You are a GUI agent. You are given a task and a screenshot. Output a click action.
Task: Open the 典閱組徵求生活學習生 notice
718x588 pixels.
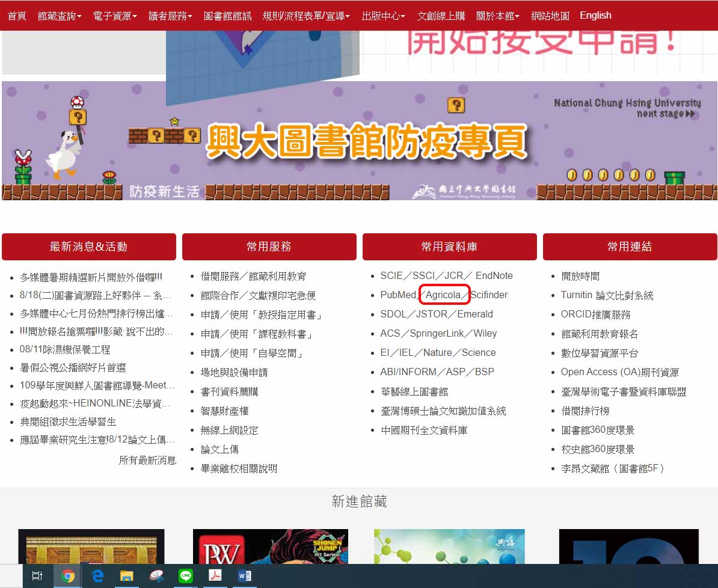68,422
